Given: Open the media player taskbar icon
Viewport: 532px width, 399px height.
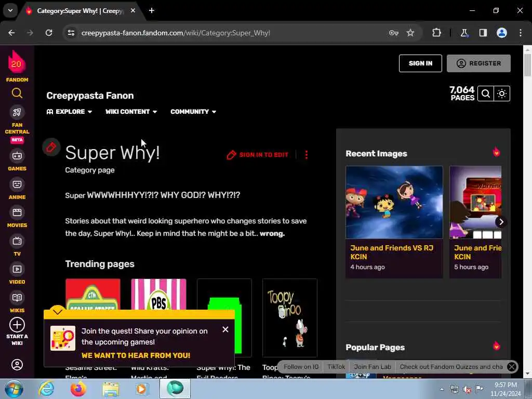Looking at the screenshot, I should click(x=142, y=389).
